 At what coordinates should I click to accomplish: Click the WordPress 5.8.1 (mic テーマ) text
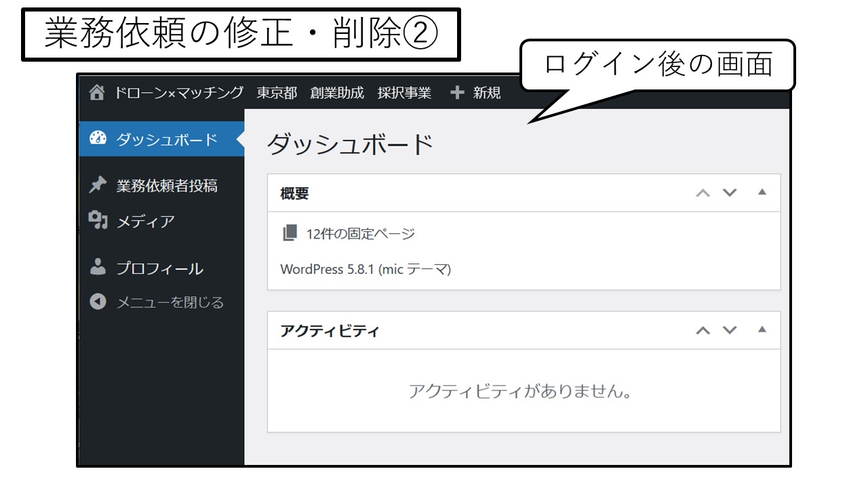point(366,269)
